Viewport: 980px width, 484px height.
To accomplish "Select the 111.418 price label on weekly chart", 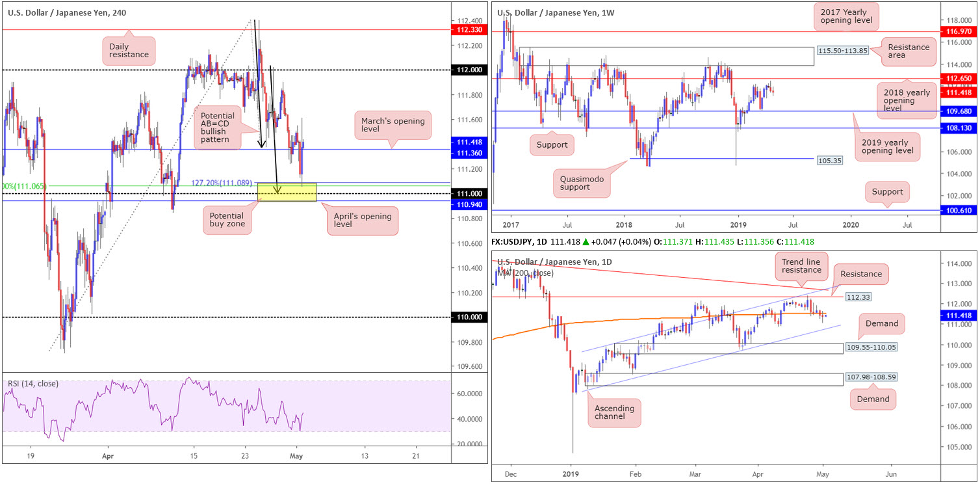I will [958, 92].
